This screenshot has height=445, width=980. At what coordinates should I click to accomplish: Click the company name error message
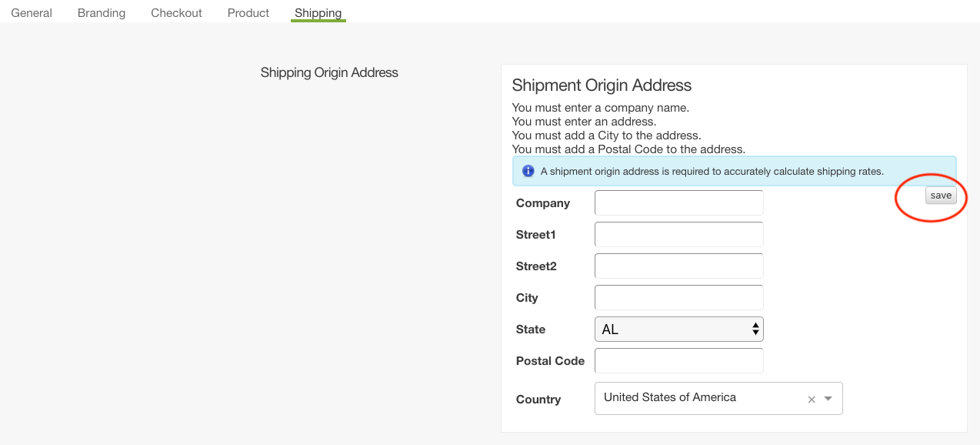coord(600,108)
